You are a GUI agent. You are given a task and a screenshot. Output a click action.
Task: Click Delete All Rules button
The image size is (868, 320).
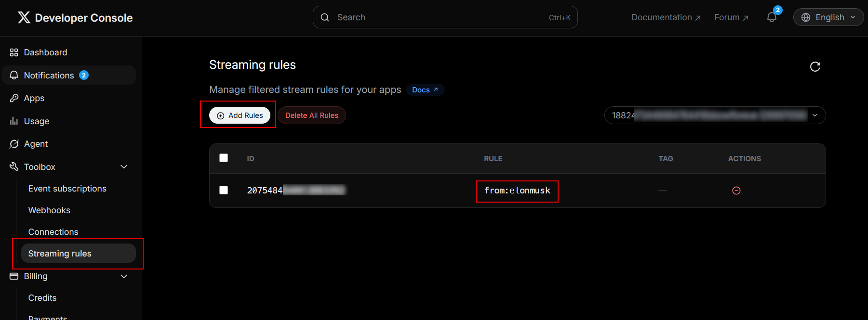coord(312,115)
